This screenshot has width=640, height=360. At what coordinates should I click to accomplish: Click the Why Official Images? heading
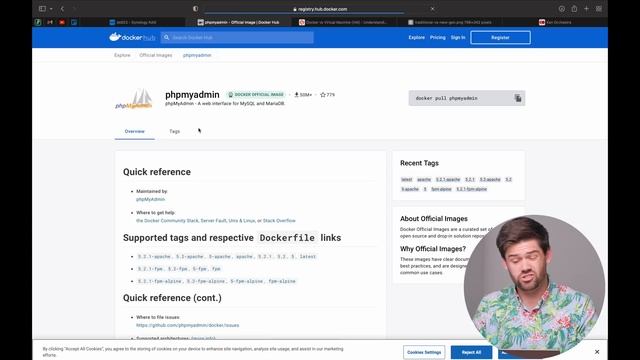[433, 249]
